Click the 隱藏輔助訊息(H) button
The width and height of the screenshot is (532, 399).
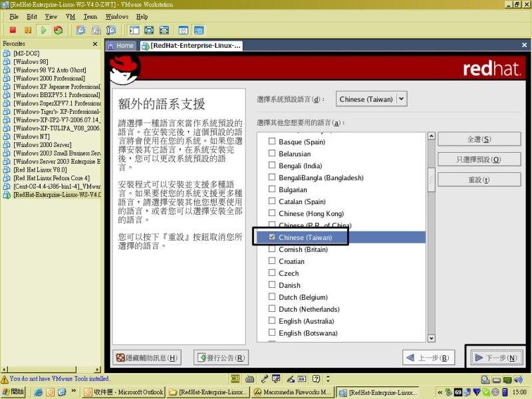tap(147, 358)
